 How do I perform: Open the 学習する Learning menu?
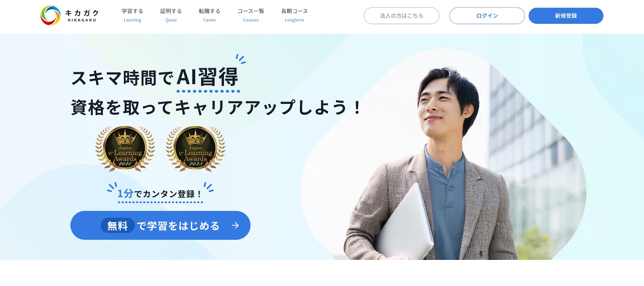tap(132, 15)
